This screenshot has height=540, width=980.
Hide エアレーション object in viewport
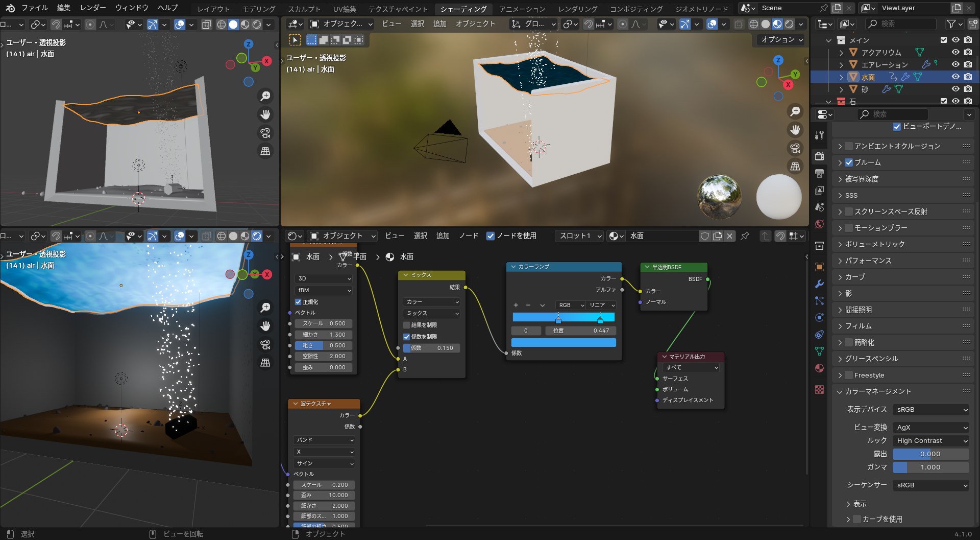(955, 64)
